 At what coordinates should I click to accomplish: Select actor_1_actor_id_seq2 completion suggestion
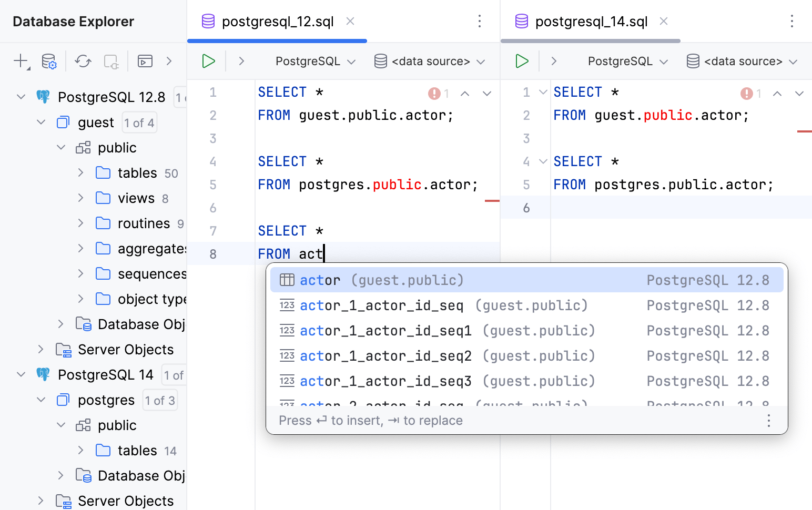point(385,356)
